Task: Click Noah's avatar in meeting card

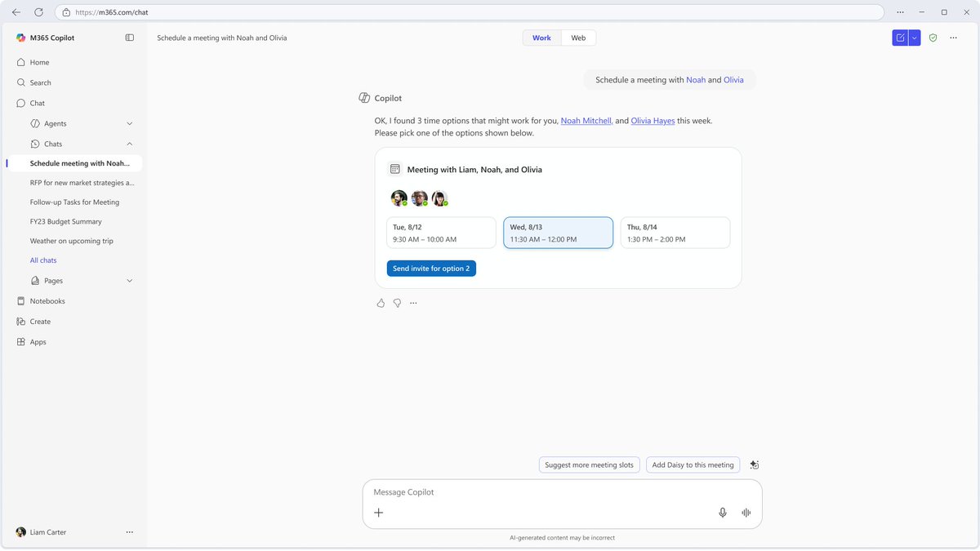Action: click(419, 198)
